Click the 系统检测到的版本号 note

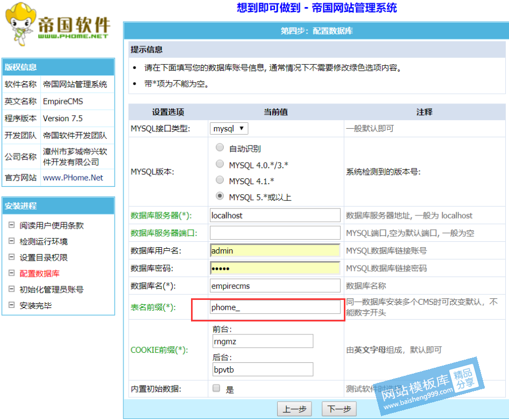click(383, 172)
